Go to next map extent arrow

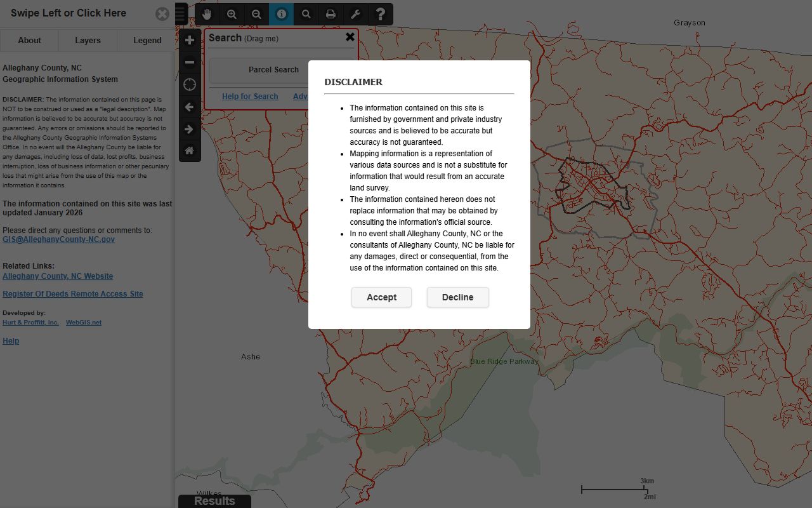click(x=190, y=129)
